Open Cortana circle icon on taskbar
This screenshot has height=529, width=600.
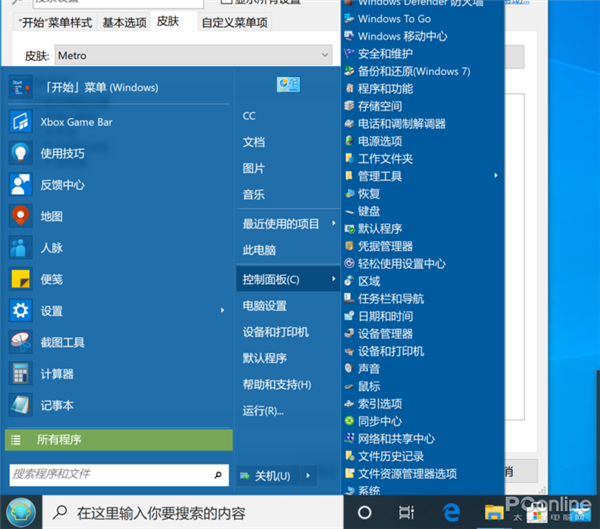[x=364, y=512]
